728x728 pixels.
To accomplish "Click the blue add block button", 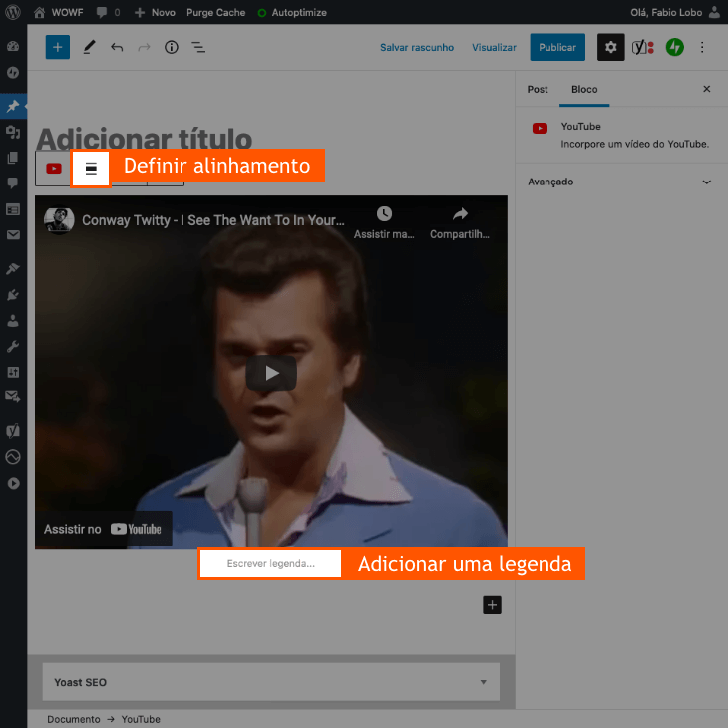I will tap(58, 47).
